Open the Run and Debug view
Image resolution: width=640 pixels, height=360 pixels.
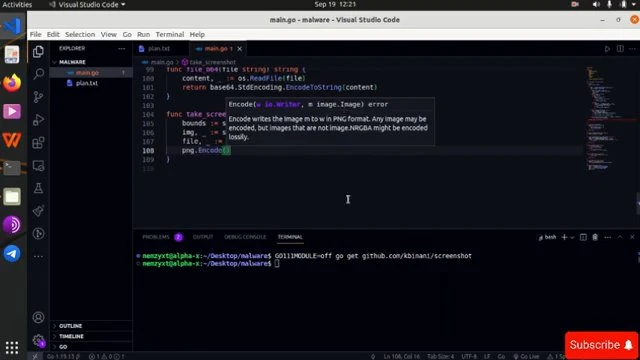[38, 120]
